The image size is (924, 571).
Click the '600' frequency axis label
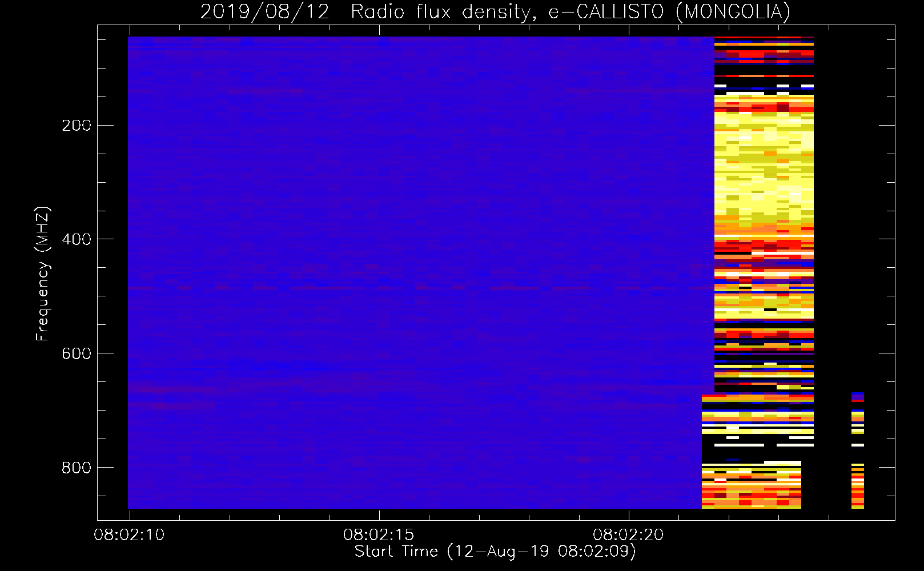(x=77, y=353)
